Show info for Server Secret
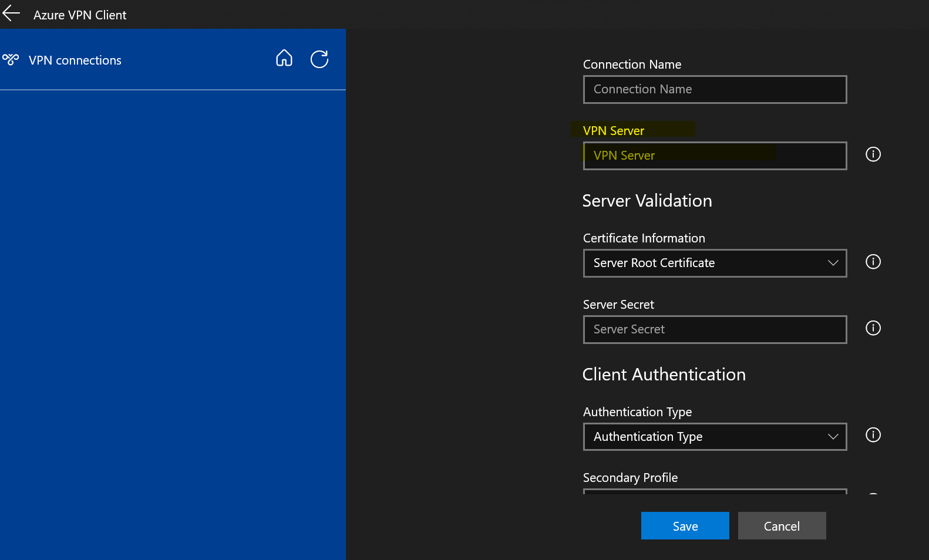The height and width of the screenshot is (560, 929). click(873, 328)
